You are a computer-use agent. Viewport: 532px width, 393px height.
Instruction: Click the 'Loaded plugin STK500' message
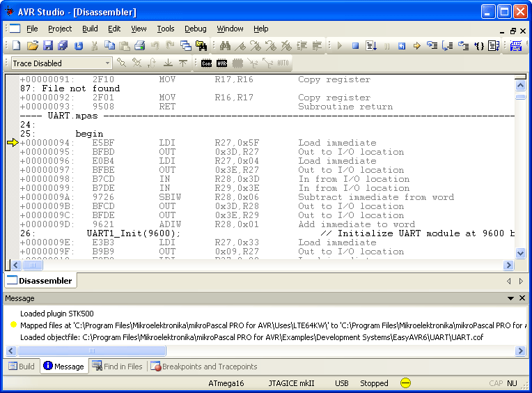57,314
